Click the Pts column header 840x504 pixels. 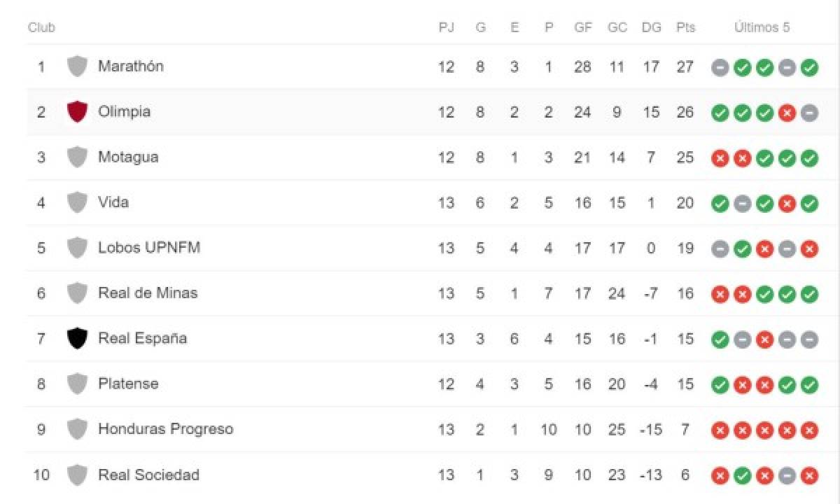[685, 28]
